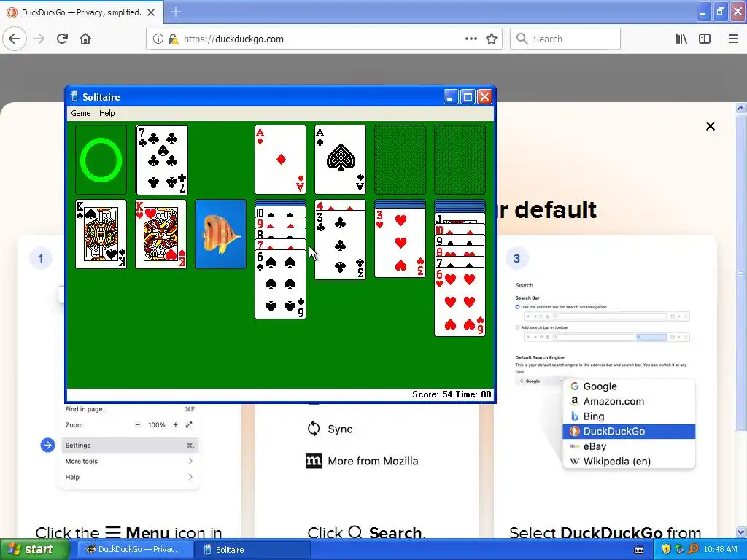The height and width of the screenshot is (560, 747).
Task: Select the 6 of spades card
Action: (281, 285)
